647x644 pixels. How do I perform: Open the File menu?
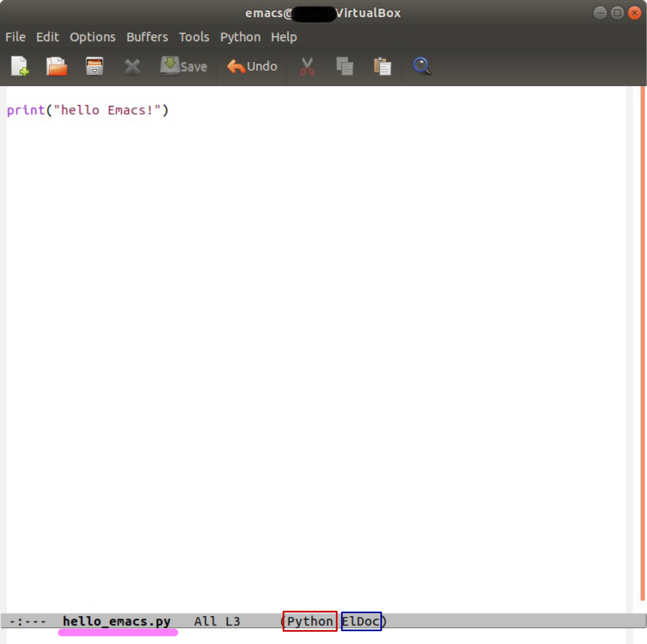click(15, 37)
